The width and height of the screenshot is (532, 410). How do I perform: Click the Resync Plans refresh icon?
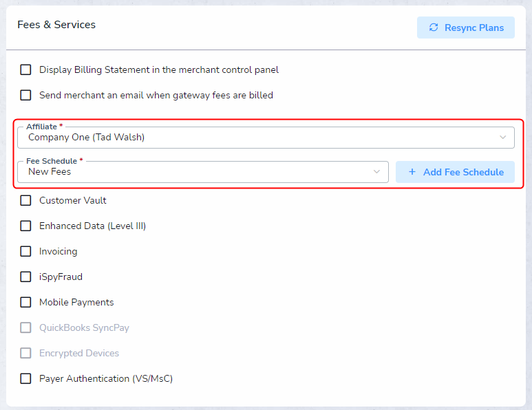pyautogui.click(x=434, y=28)
